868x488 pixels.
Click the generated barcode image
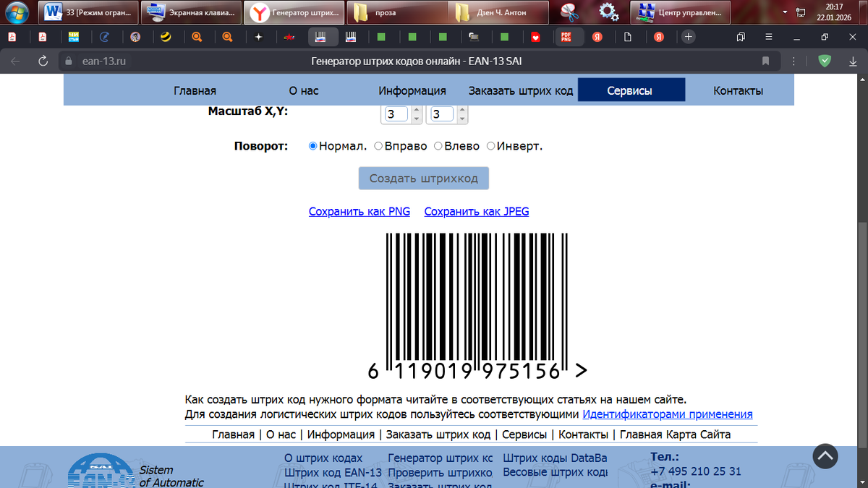477,307
